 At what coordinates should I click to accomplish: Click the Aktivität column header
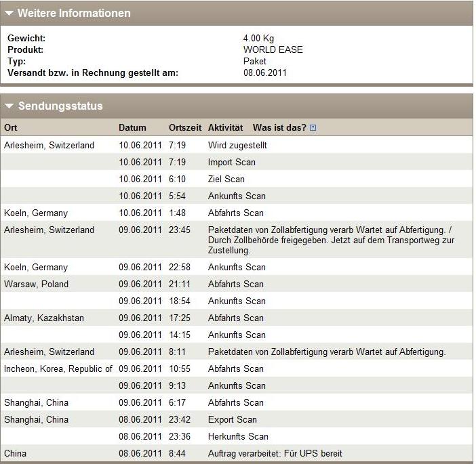pyautogui.click(x=225, y=128)
